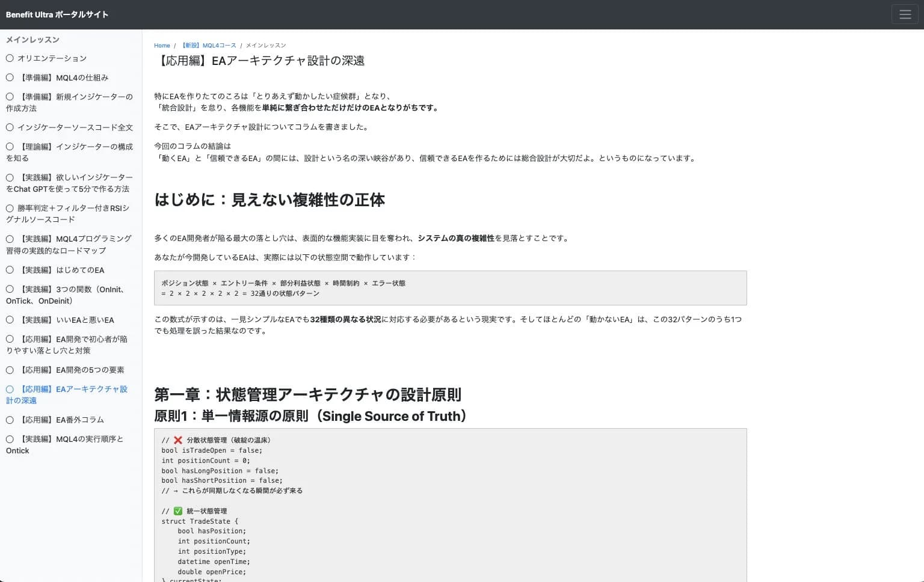Click the circle marker next to 【応用編】EA番外コラム

[x=10, y=419]
